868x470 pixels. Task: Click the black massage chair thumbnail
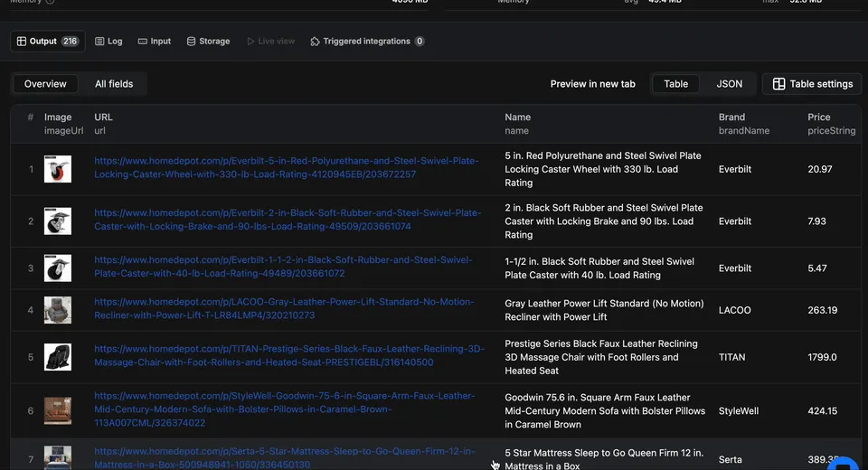coord(58,357)
